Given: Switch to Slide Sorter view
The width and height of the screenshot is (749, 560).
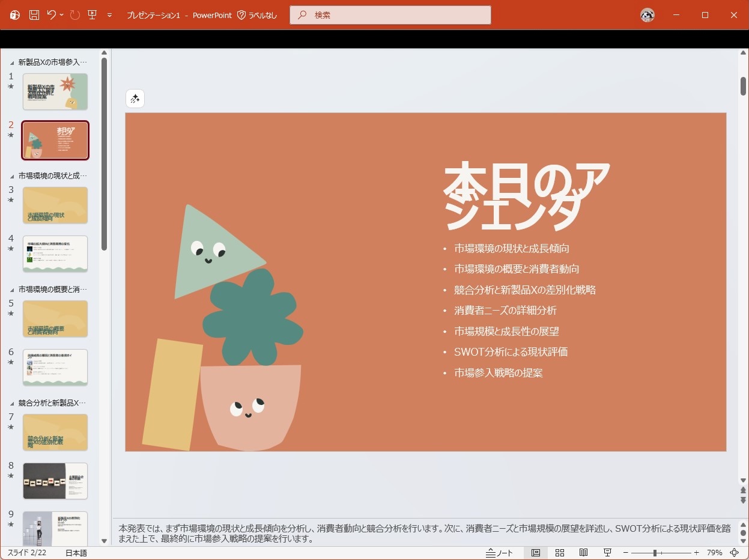Looking at the screenshot, I should 559,552.
